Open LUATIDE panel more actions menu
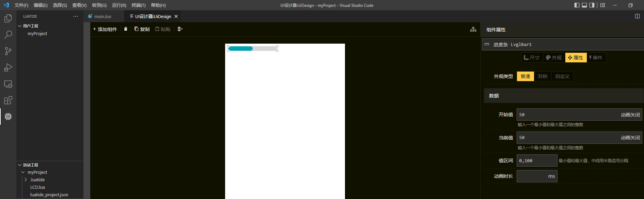Image resolution: width=644 pixels, height=199 pixels. point(76,16)
